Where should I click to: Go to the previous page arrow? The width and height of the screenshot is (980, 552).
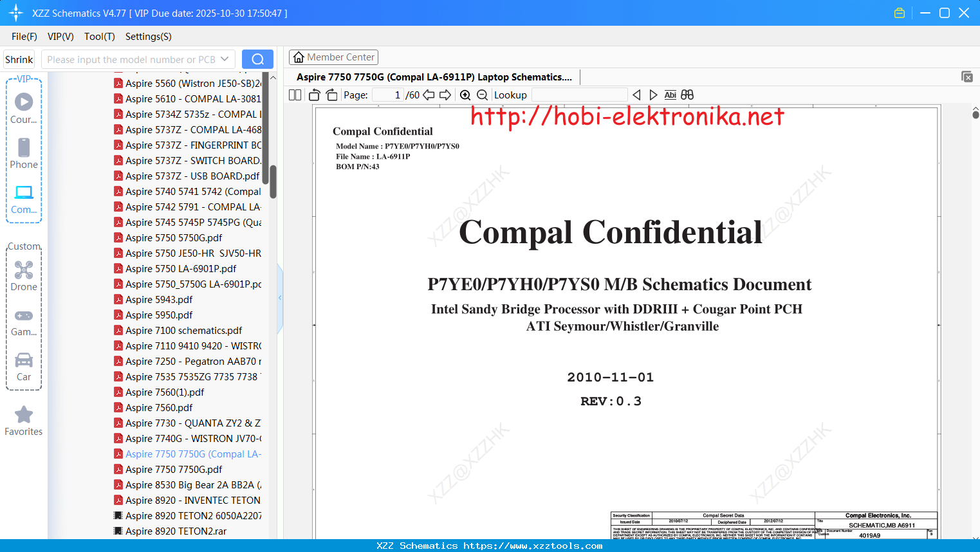point(429,95)
